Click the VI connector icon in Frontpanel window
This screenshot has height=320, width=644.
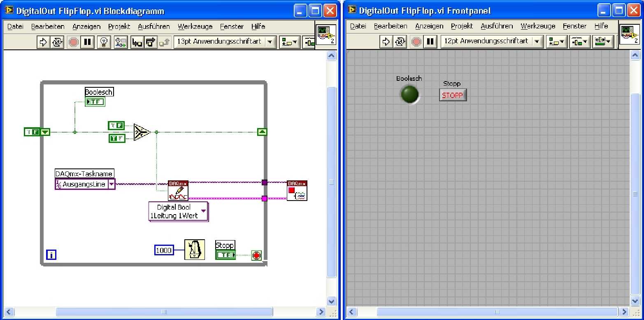630,35
